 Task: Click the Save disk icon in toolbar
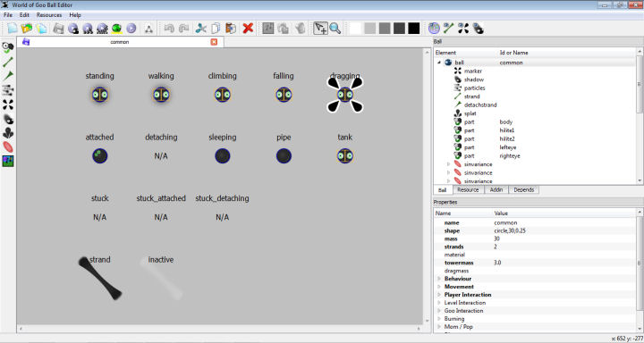click(59, 29)
